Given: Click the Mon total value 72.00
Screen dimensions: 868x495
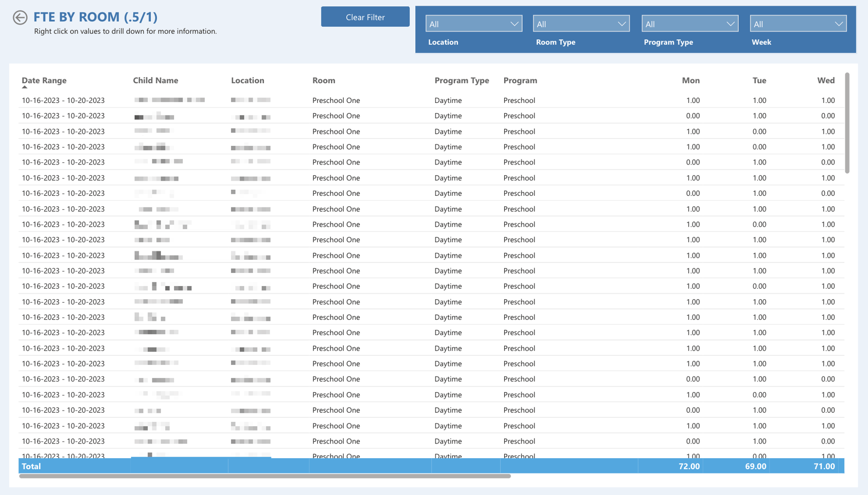Looking at the screenshot, I should [690, 466].
